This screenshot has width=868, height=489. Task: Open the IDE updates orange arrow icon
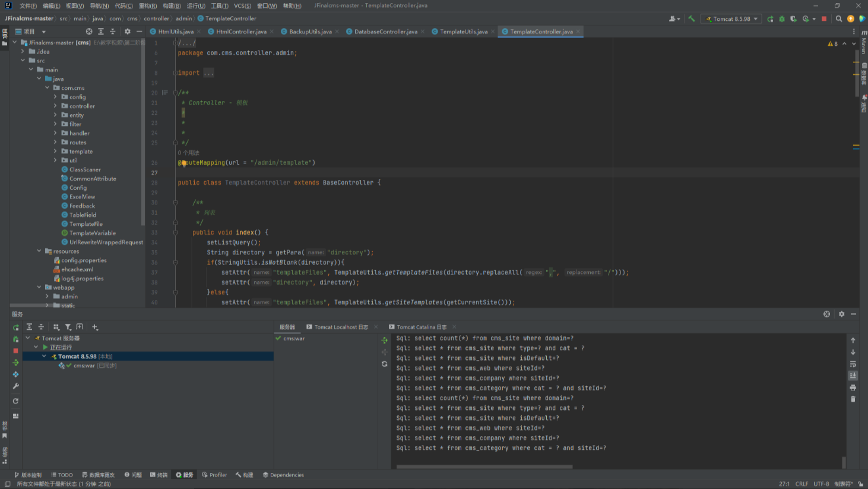[x=851, y=19]
